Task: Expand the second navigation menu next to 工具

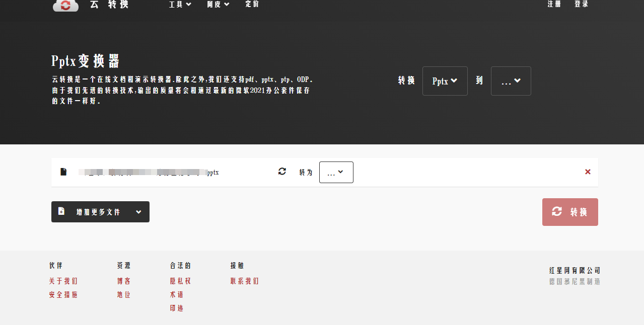Action: coord(218,5)
